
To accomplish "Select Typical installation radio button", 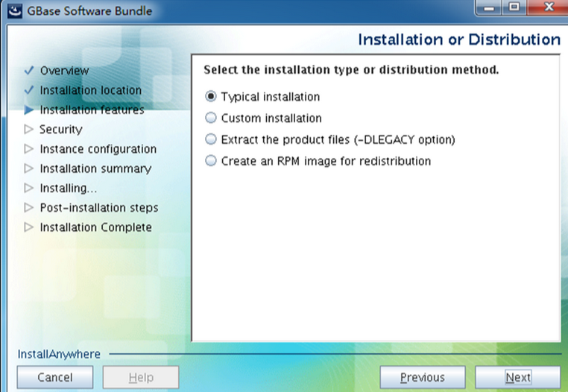I will pos(210,96).
